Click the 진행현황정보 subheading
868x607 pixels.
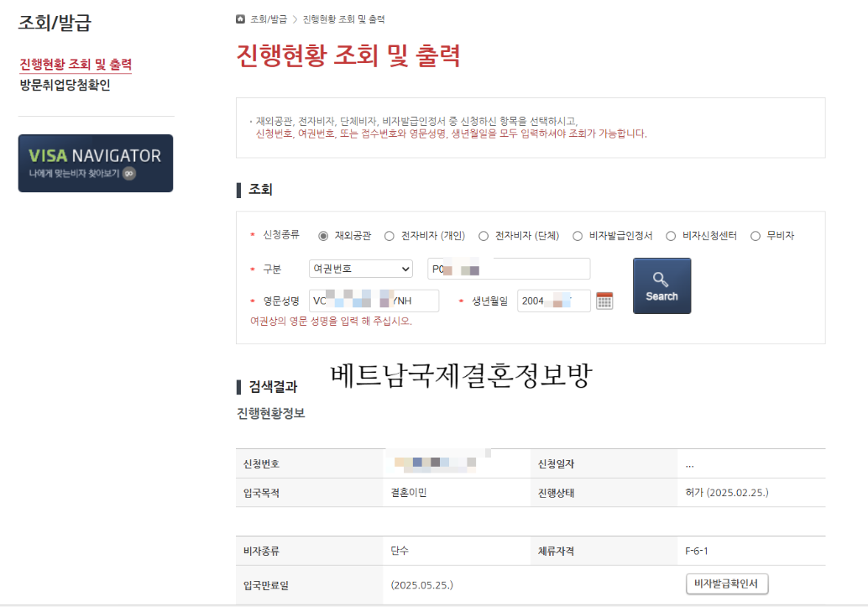(x=270, y=413)
